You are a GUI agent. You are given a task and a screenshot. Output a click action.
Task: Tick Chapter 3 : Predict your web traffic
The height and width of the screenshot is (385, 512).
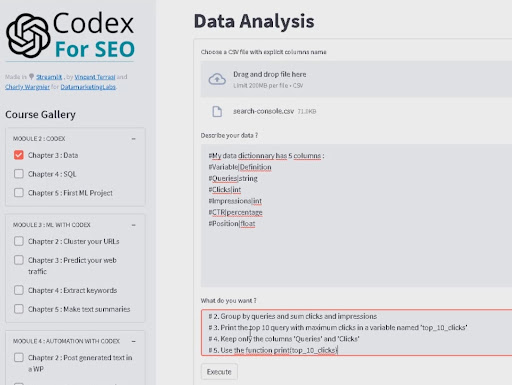point(19,260)
